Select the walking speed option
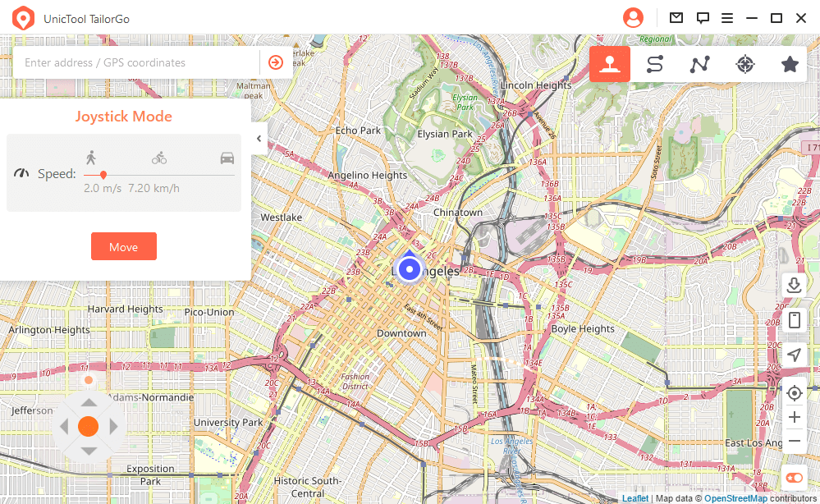820x504 pixels. tap(91, 158)
